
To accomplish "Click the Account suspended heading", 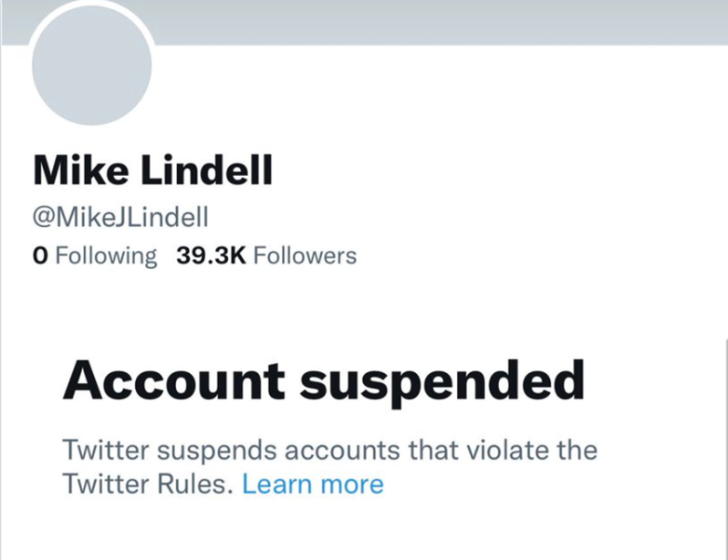I will click(x=322, y=380).
